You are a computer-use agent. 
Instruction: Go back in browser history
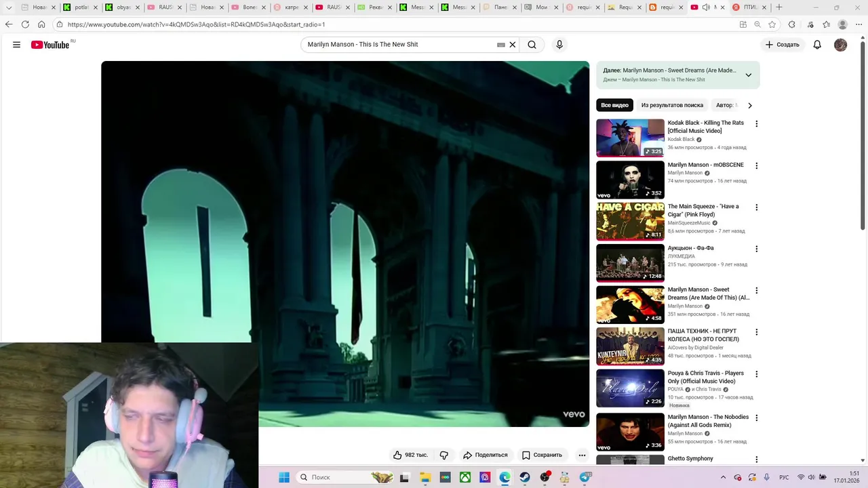[x=9, y=24]
